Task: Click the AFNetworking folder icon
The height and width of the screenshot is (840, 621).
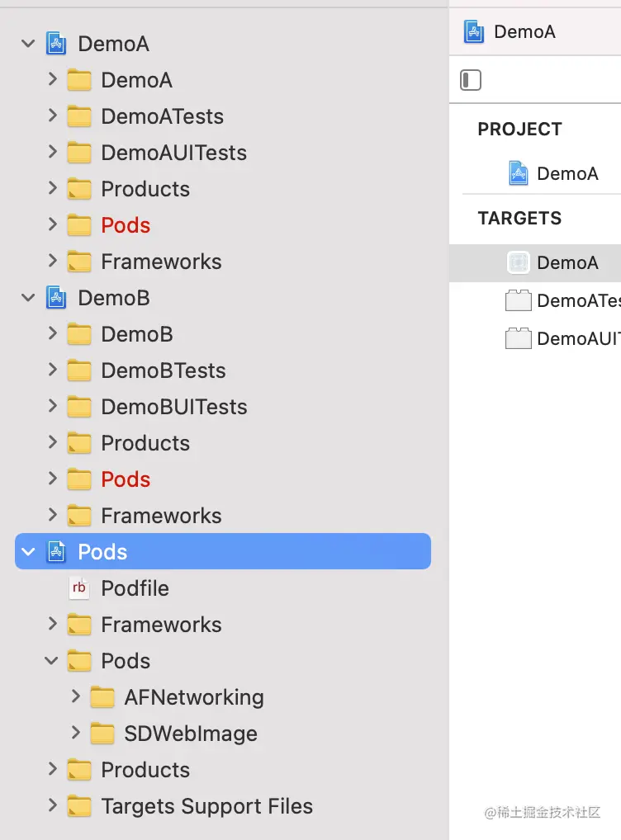Action: [x=102, y=697]
